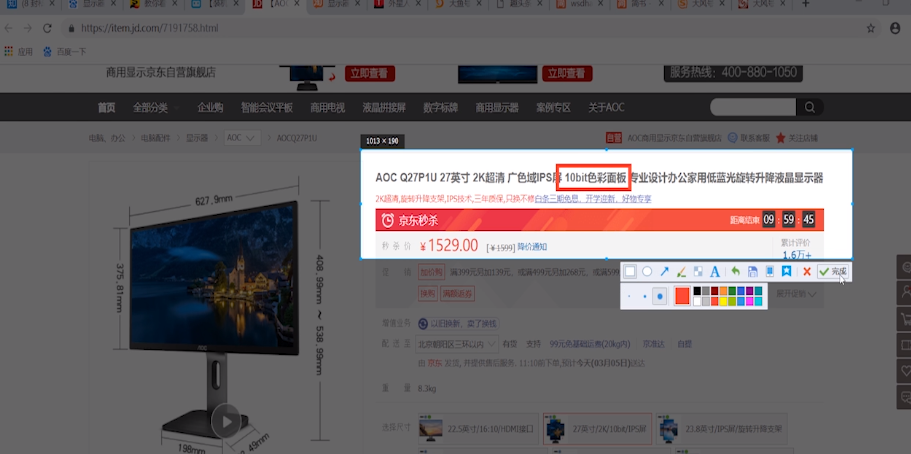
Task: Choose the smallest stroke size dot
Action: (630, 296)
